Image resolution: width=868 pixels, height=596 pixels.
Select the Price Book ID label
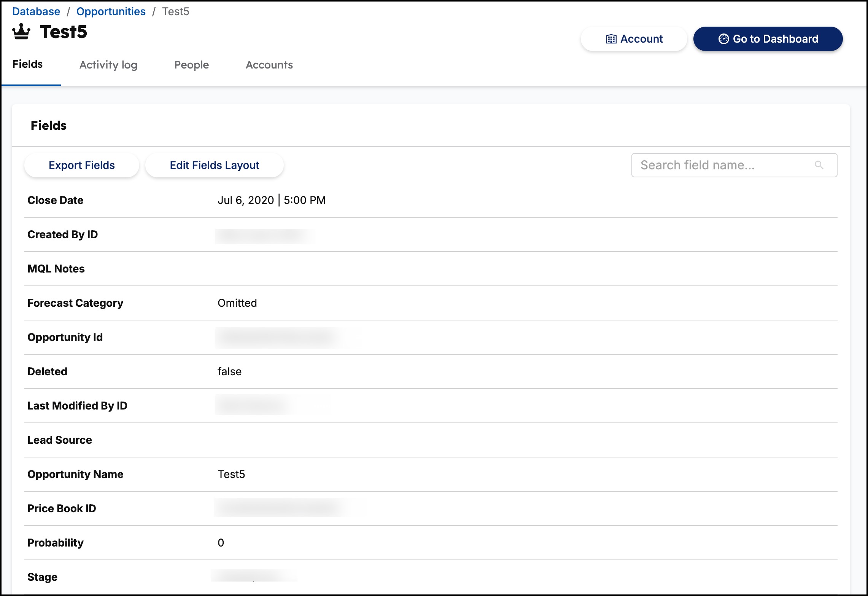tap(62, 508)
